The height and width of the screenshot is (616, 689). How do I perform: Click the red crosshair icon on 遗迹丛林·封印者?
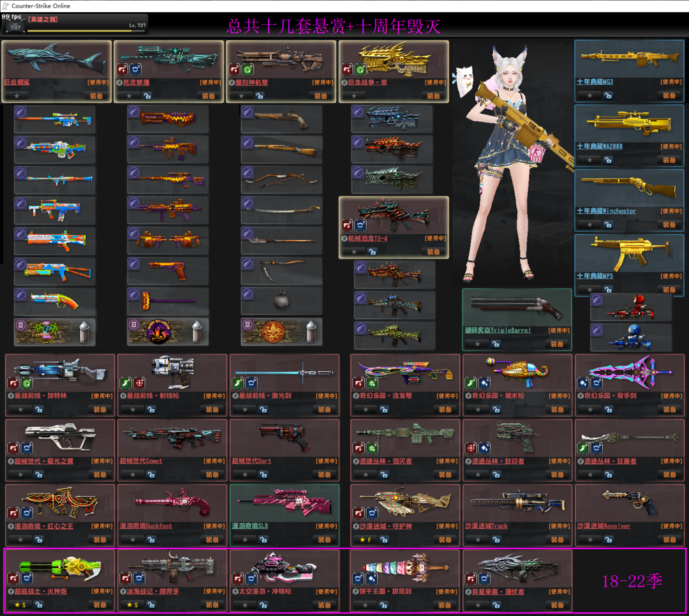click(471, 448)
